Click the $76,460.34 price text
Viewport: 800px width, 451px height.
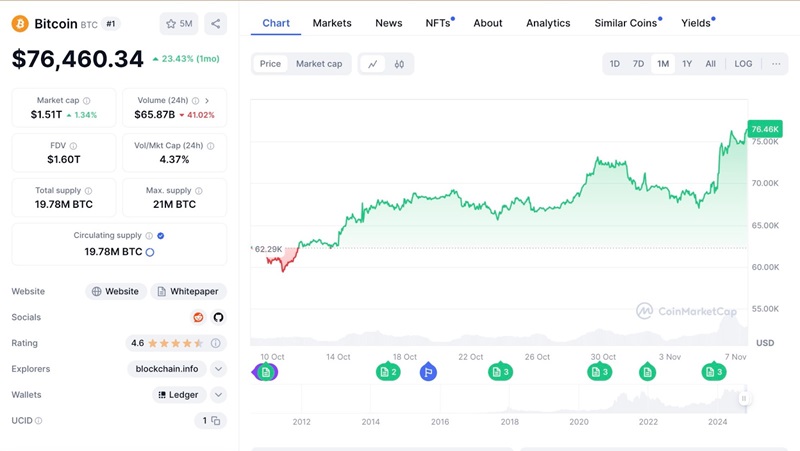78,59
